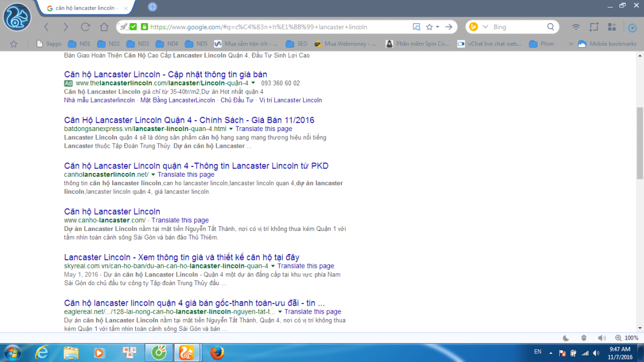Screen dimensions: 644x362
Task: Go back to the previous page
Action: pyautogui.click(x=47, y=27)
